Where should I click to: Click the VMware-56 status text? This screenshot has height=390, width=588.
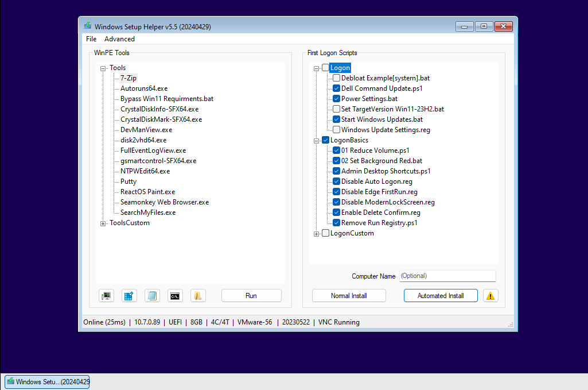click(x=255, y=322)
